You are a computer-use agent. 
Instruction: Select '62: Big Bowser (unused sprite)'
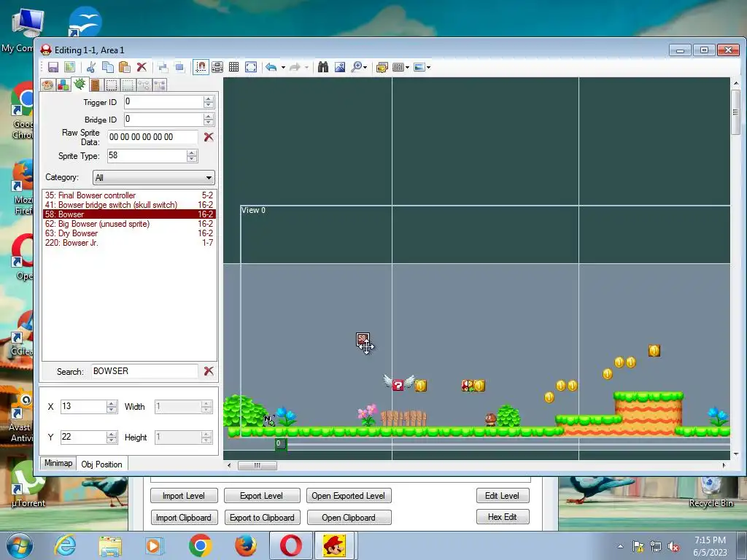[129, 224]
